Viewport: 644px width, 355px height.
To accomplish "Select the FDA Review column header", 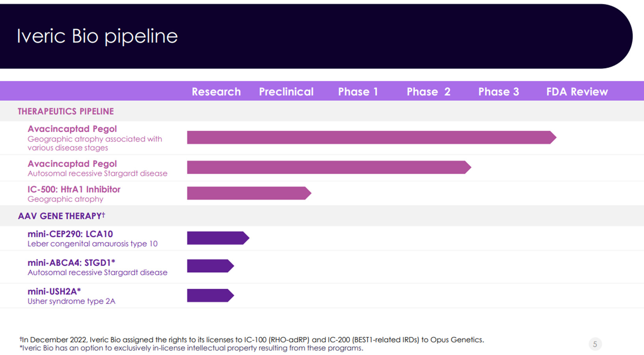I will click(577, 92).
